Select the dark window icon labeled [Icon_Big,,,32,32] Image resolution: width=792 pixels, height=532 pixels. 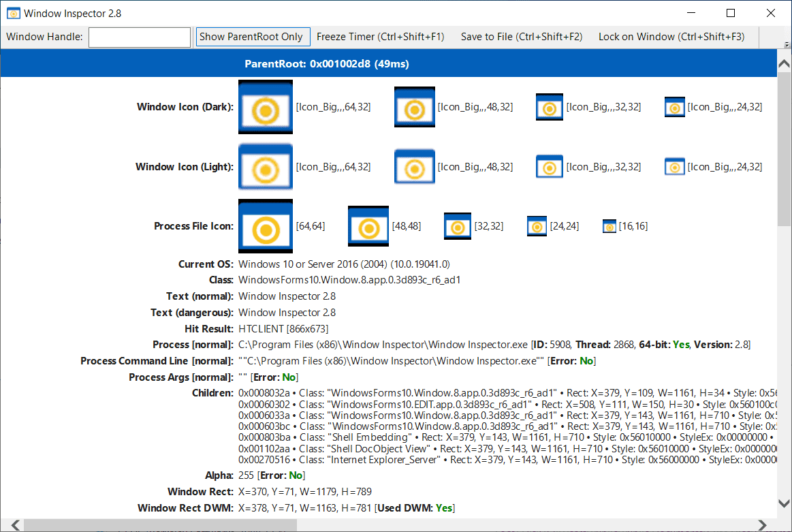550,107
